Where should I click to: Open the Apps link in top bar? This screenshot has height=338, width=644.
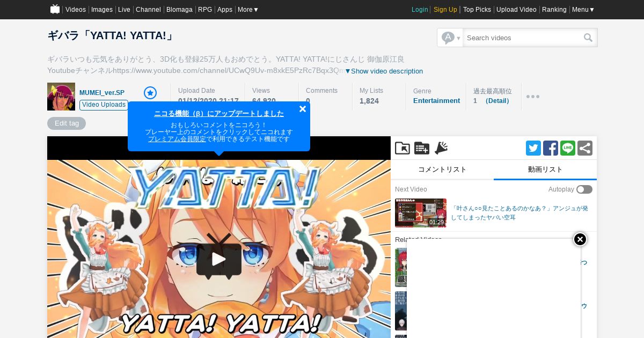(225, 10)
